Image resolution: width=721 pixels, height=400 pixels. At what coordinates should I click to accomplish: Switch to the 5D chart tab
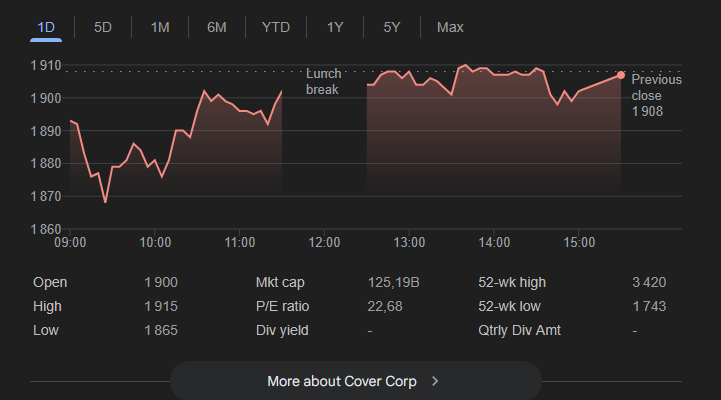[x=103, y=28]
